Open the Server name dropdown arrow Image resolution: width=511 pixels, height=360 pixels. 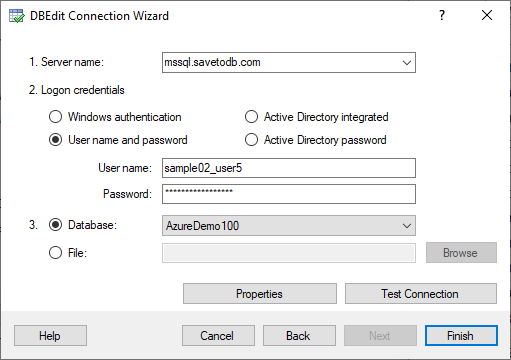tap(407, 63)
